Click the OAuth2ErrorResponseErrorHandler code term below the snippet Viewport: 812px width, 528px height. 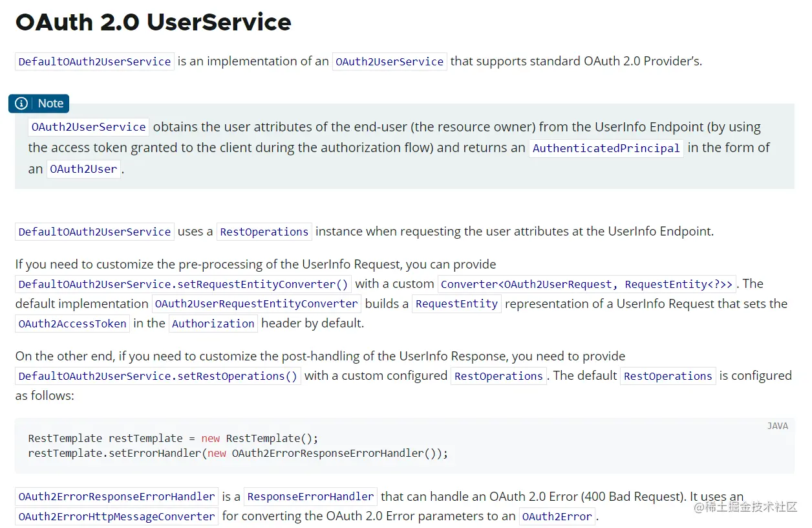coord(116,497)
